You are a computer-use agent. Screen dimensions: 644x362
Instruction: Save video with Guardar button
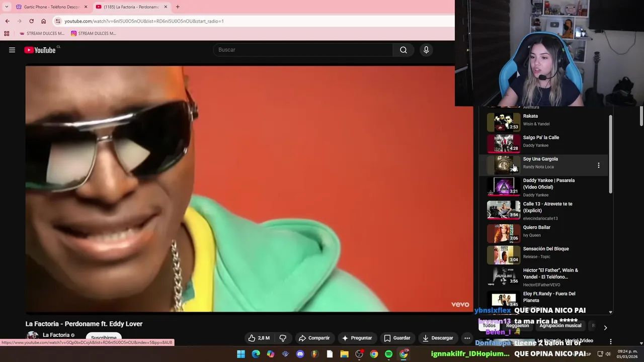397,338
